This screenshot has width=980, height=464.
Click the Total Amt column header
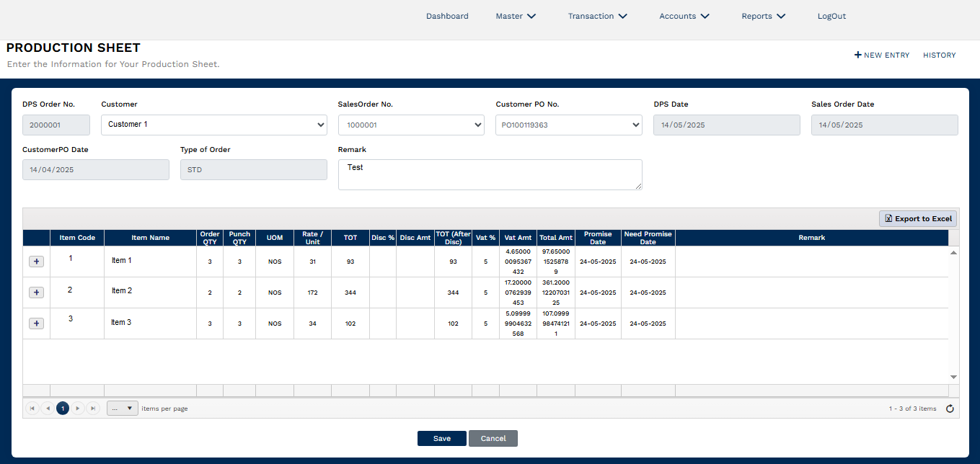pyautogui.click(x=556, y=238)
